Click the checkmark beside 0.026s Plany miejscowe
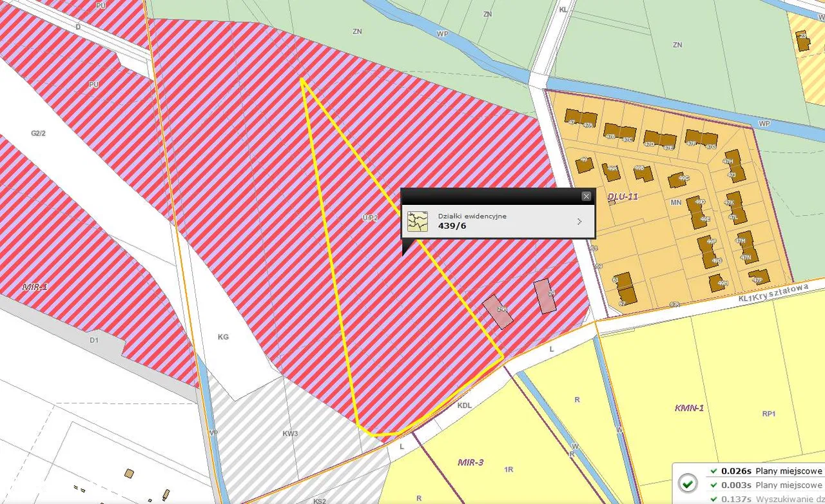Viewport: 825px width, 504px height. click(713, 470)
